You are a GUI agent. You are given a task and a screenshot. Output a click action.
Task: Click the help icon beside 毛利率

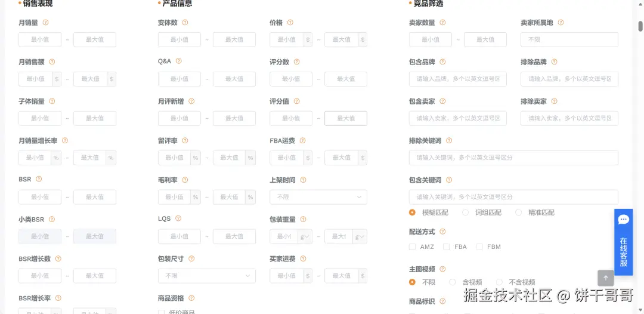[185, 180]
